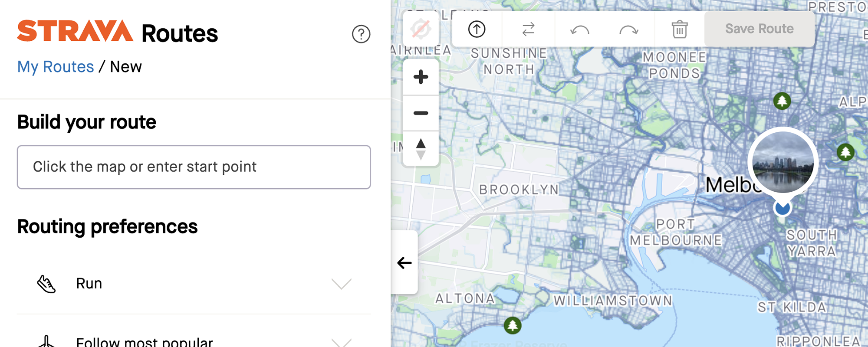Reset map bearing with compass
Screen dimensions: 868x347
point(421,149)
